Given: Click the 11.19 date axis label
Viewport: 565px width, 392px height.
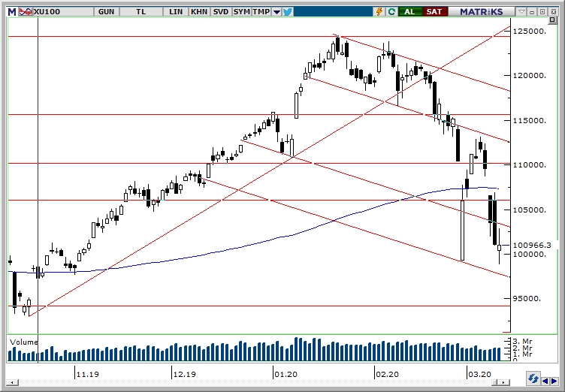Looking at the screenshot, I should pyautogui.click(x=89, y=374).
